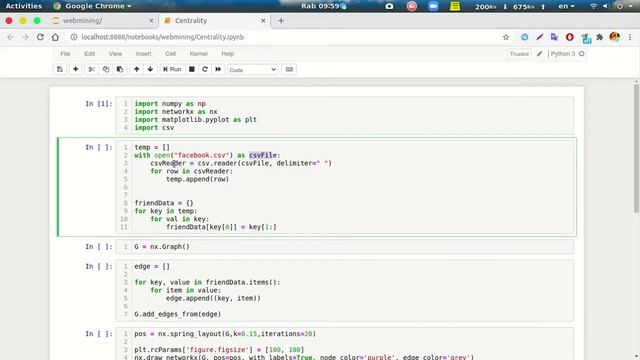Move selected cell up arrow
The width and height of the screenshot is (640, 360).
[x=137, y=69]
